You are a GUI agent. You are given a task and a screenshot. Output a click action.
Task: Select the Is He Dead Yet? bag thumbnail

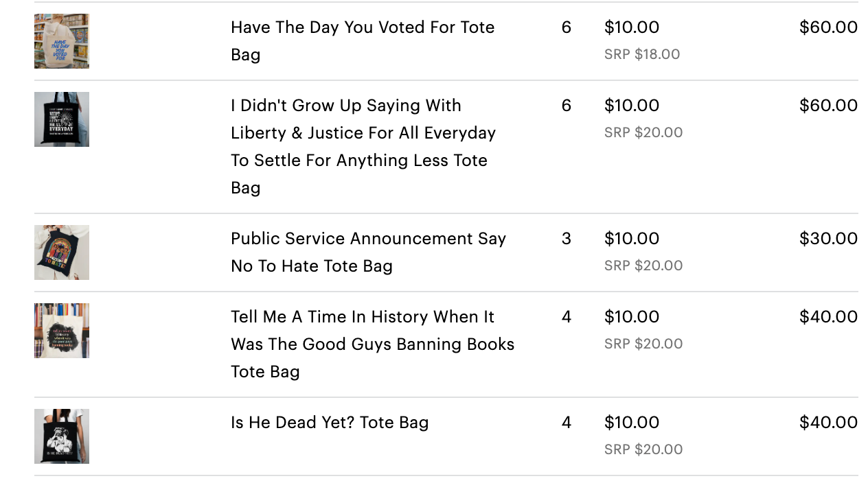62,436
